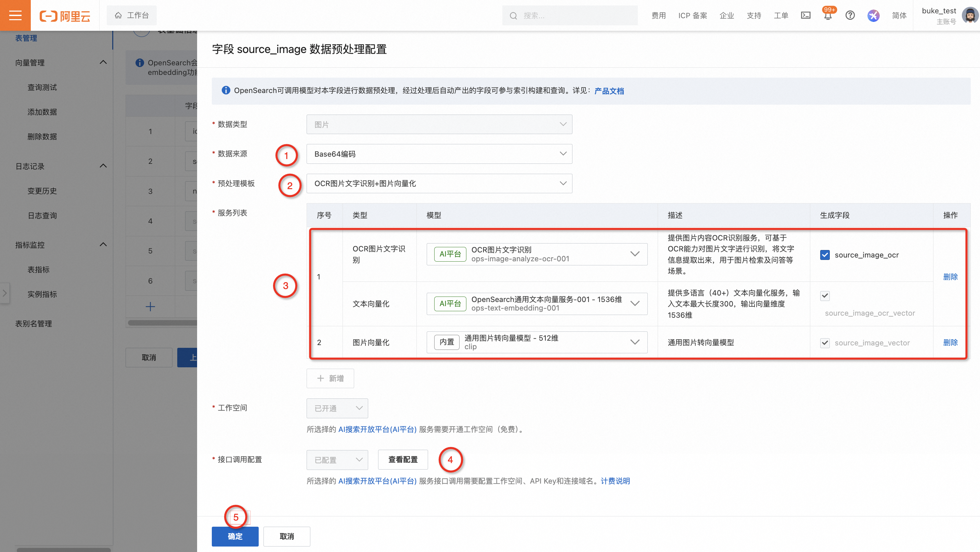The image size is (980, 552).
Task: Open the 产品文档 link
Action: pos(609,91)
